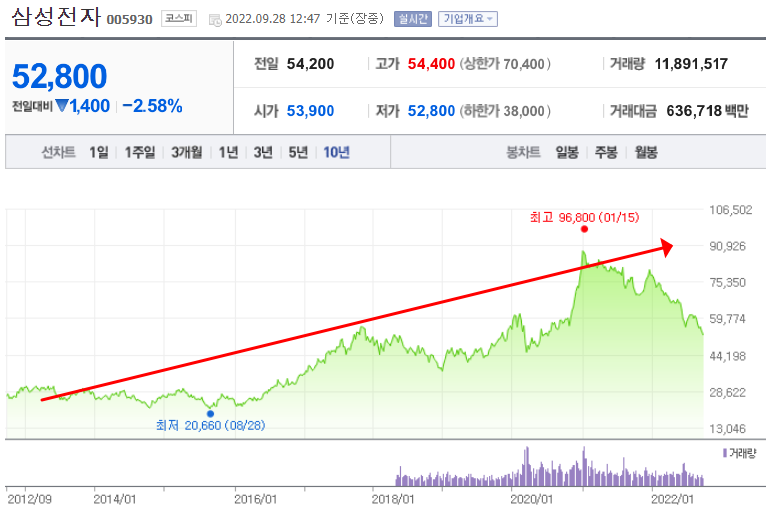The width and height of the screenshot is (766, 516).
Task: Select the 10년 line chart tab
Action: click(x=337, y=152)
